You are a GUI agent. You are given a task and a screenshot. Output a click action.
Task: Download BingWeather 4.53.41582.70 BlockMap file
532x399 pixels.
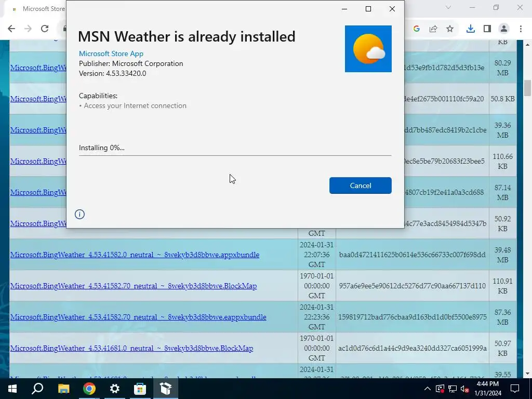(134, 286)
